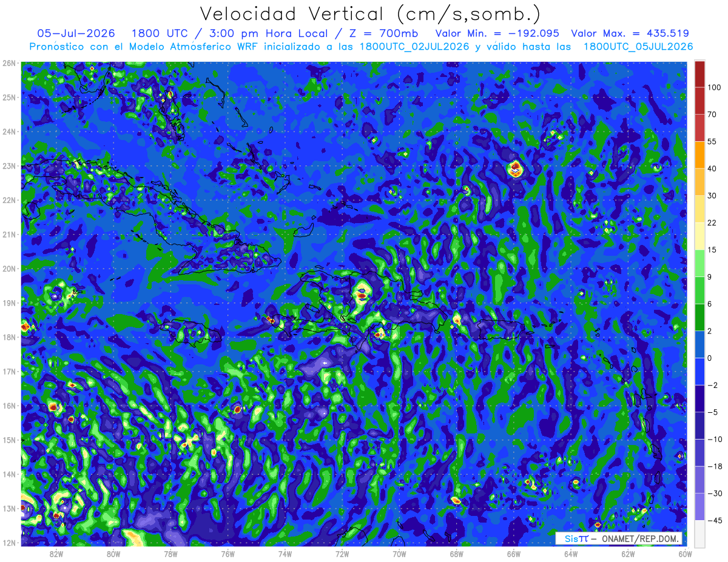This screenshot has height=562, width=728.
Task: Click colorbar value '-45'
Action: click(714, 520)
